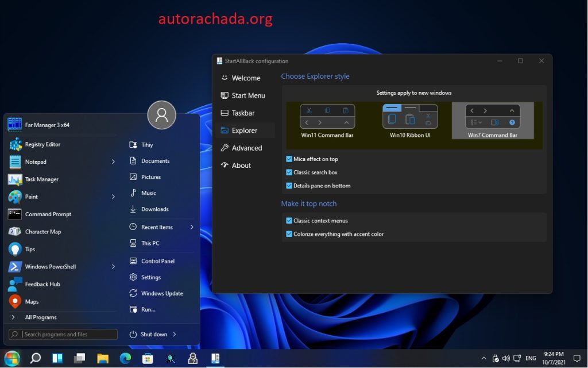Image resolution: width=588 pixels, height=368 pixels.
Task: Expand Paint recent files arrow
Action: (x=113, y=197)
